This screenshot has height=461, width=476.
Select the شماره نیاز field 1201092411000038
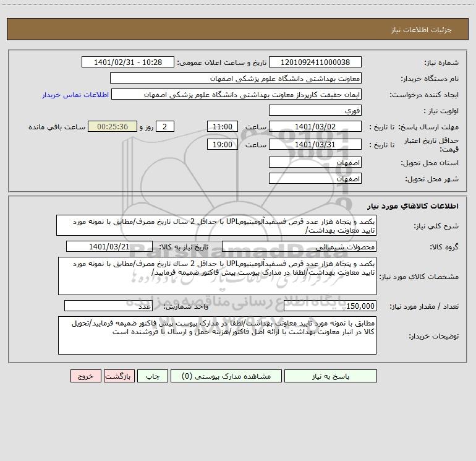315,62
